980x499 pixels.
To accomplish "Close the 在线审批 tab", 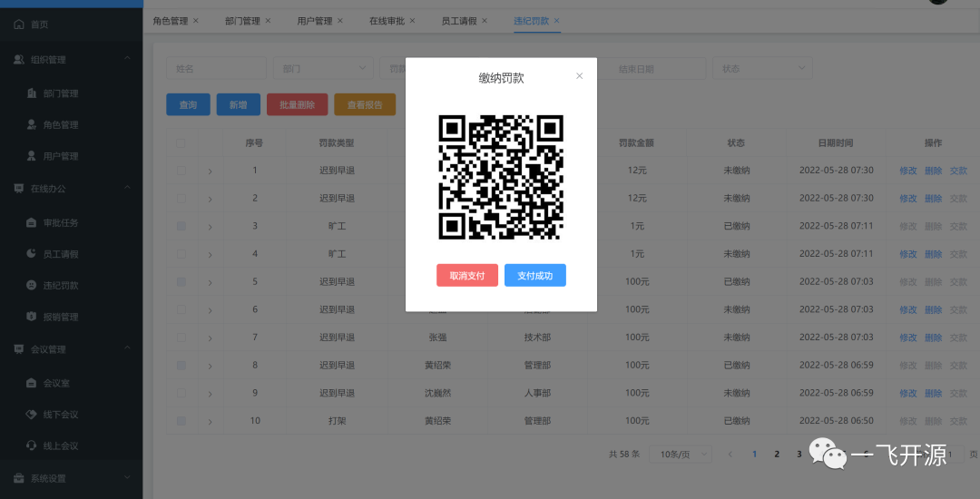I will (x=413, y=21).
